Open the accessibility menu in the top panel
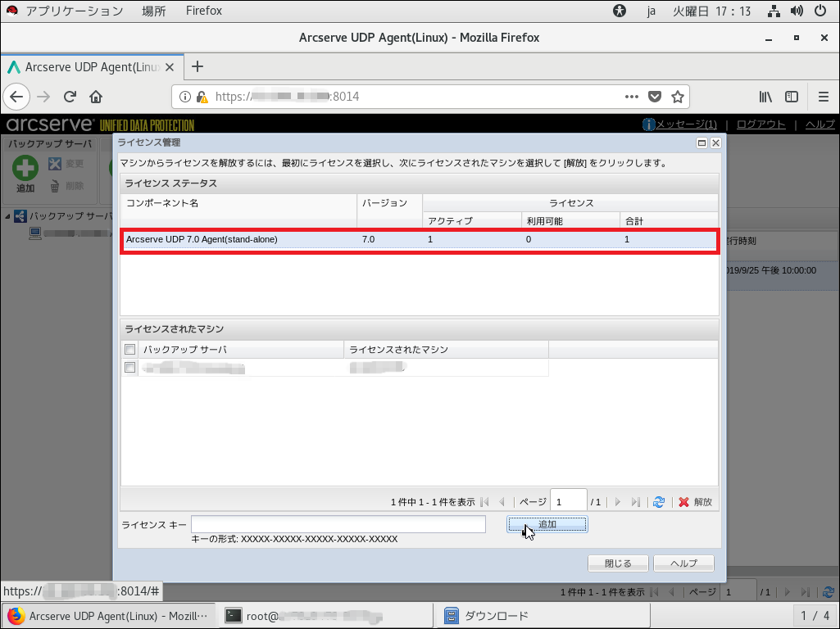Image resolution: width=840 pixels, height=629 pixels. [620, 11]
